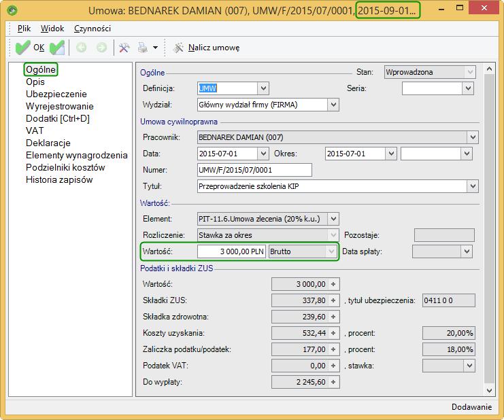The height and width of the screenshot is (420, 504).
Task: Expand the Tytuł dropdown arrow
Action: 473,186
